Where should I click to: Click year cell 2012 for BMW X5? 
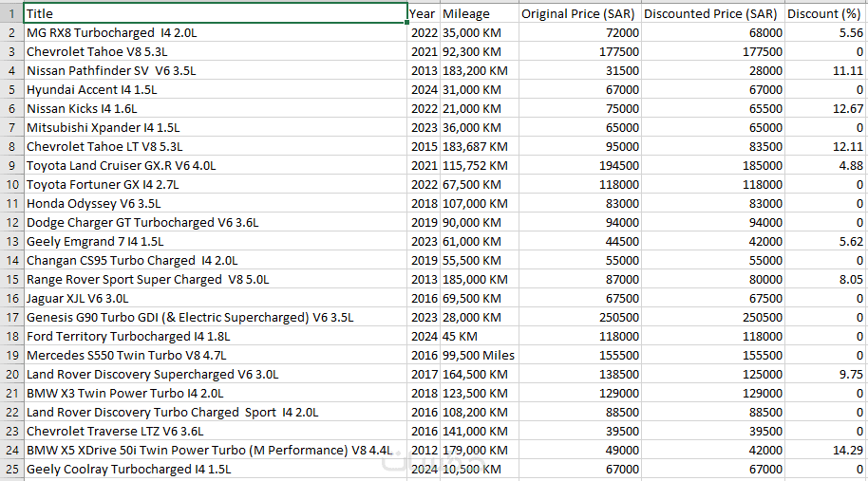point(424,451)
